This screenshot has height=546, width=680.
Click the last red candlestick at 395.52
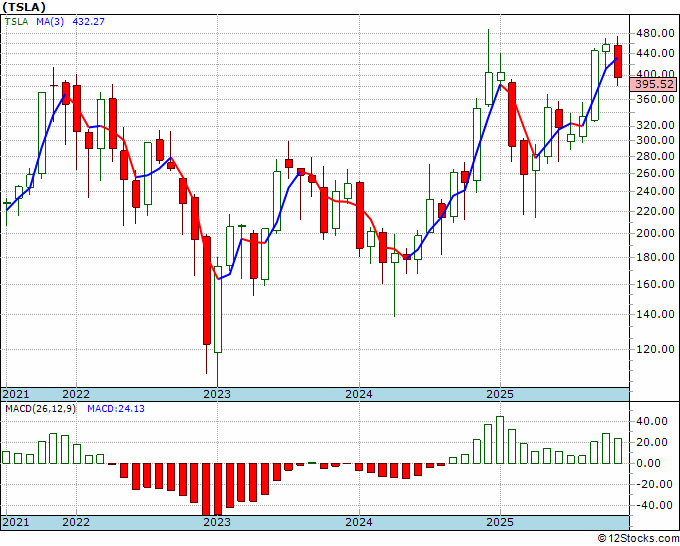coord(618,61)
